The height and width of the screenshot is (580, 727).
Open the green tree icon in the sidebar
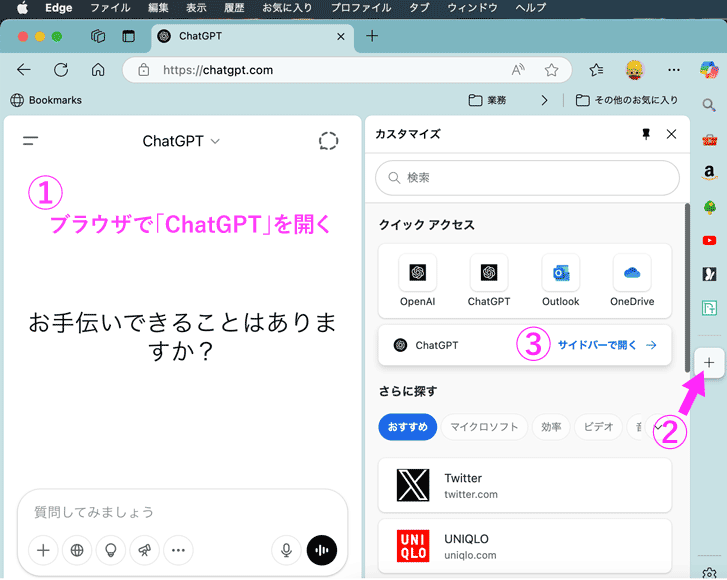click(x=709, y=207)
